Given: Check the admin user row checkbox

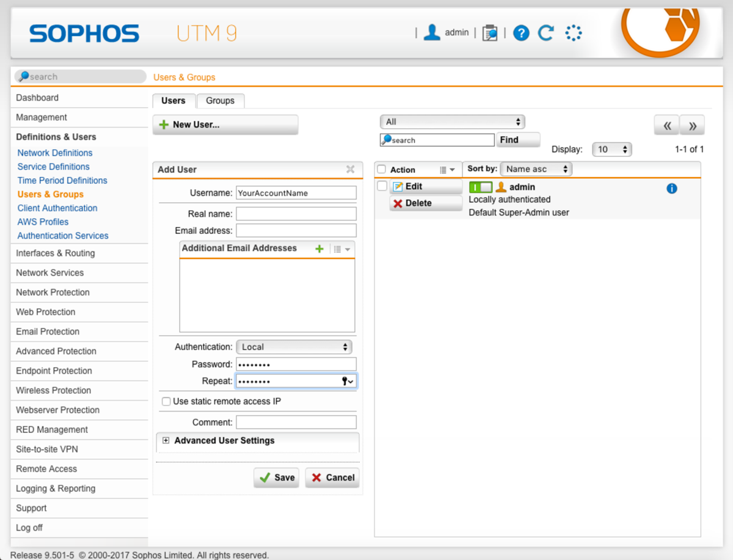Looking at the screenshot, I should click(382, 186).
